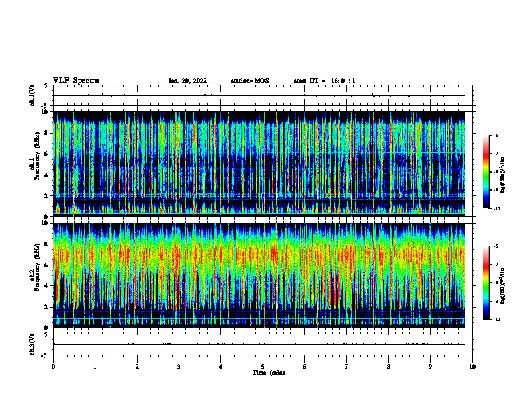Click time axis tick label "1"

(x=95, y=367)
